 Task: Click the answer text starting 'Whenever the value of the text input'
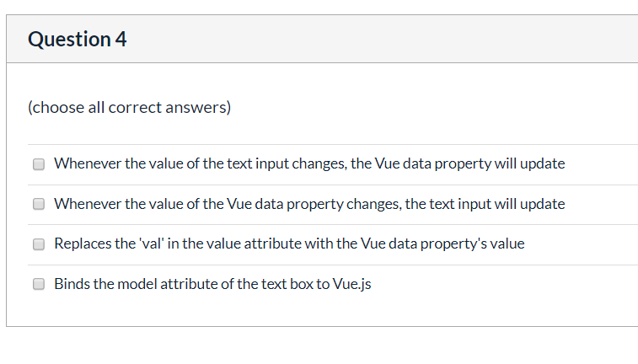tap(309, 163)
